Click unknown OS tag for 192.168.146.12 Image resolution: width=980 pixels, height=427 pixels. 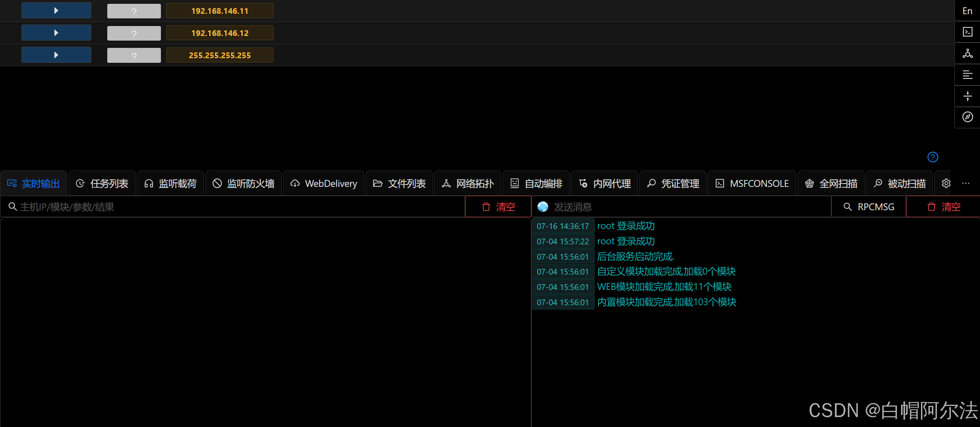[134, 33]
